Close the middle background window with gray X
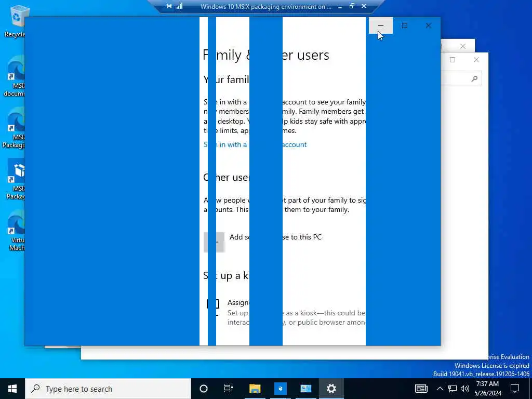The width and height of the screenshot is (532, 399). (x=463, y=46)
